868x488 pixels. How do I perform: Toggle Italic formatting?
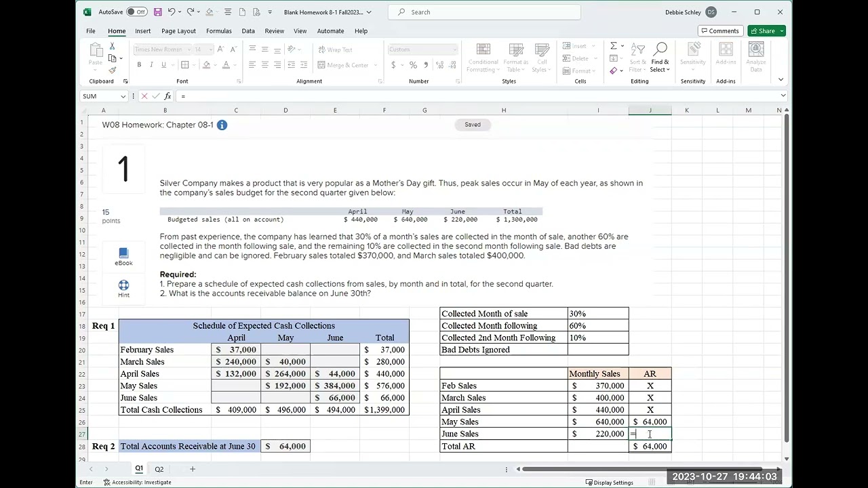coord(151,65)
